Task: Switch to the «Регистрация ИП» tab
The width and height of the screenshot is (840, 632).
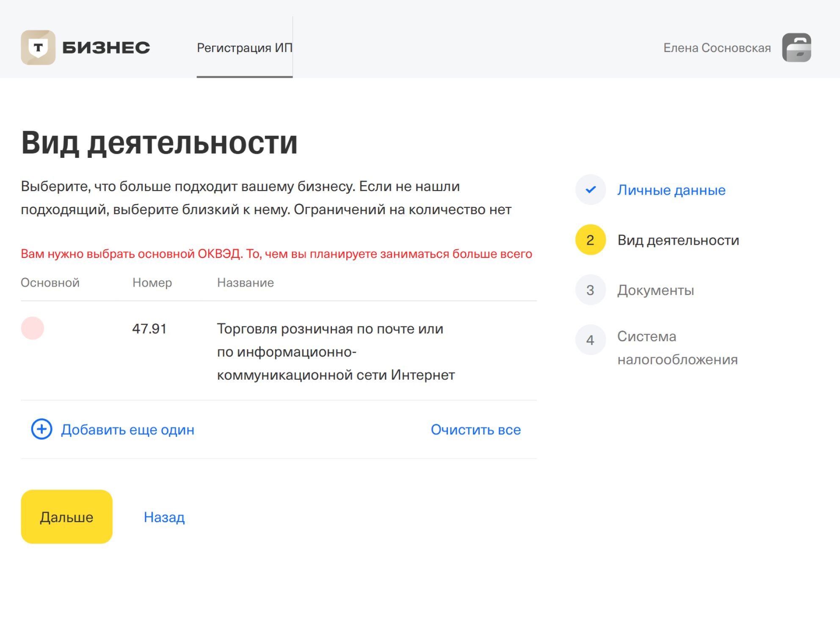Action: point(245,47)
